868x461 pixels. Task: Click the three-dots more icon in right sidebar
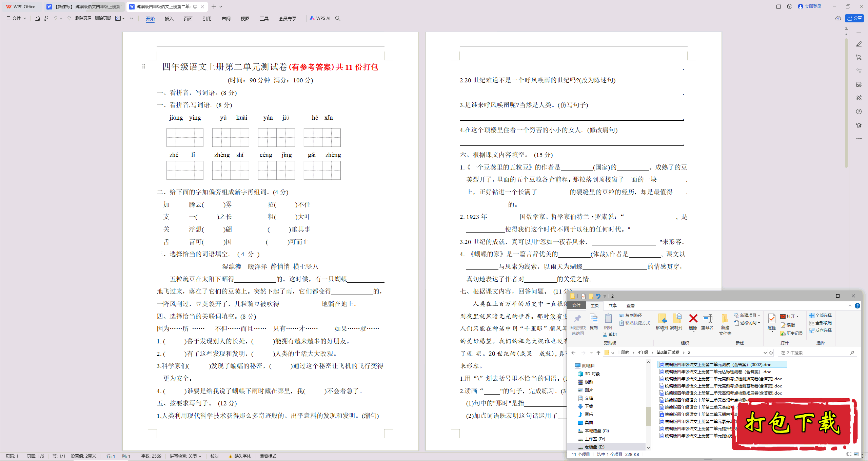[859, 138]
